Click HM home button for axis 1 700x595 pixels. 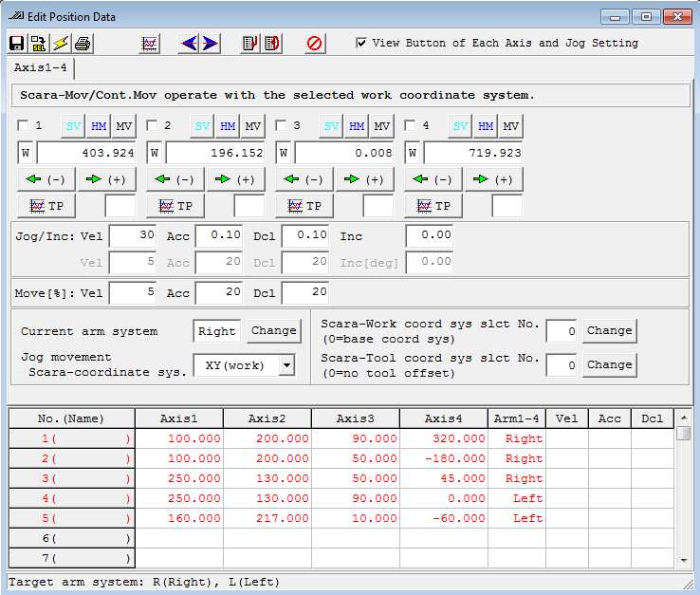99,126
